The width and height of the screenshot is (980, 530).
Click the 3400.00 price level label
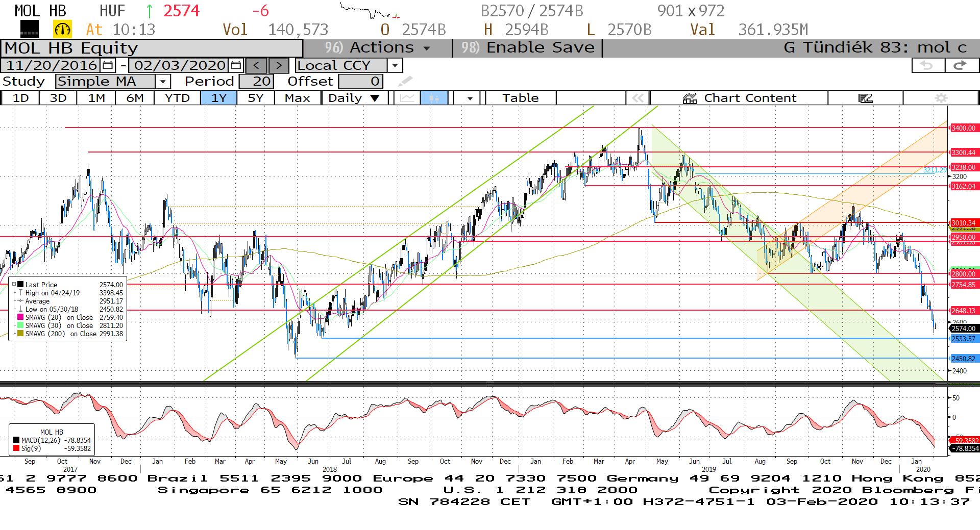(964, 128)
